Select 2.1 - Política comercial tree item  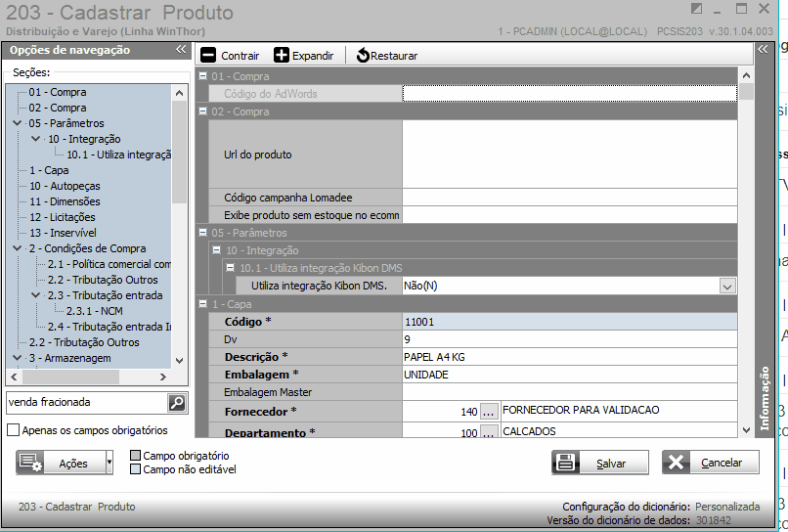(109, 264)
